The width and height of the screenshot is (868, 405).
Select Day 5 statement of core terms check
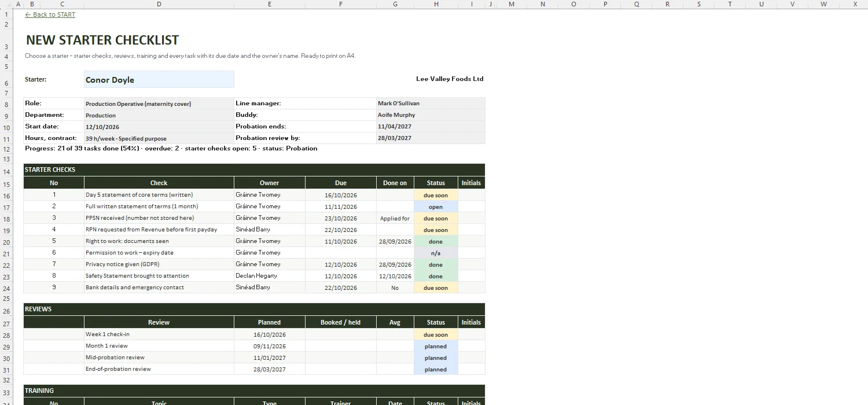coord(159,195)
